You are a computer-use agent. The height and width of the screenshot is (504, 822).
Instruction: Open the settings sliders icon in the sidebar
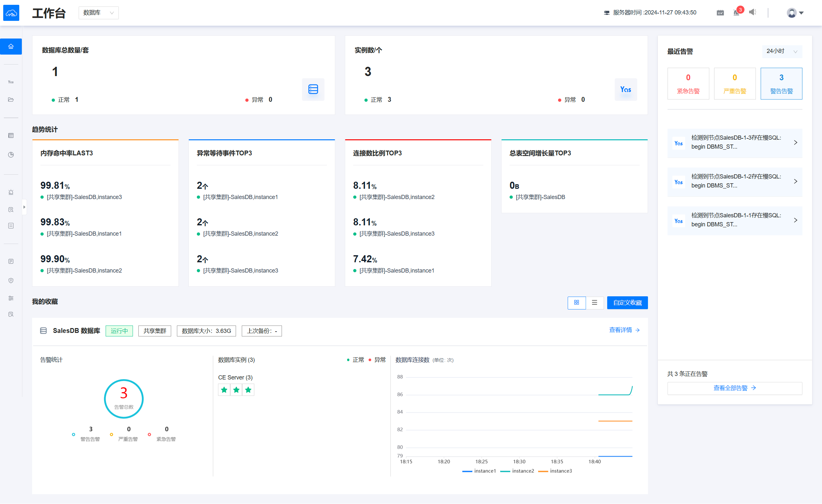11,298
